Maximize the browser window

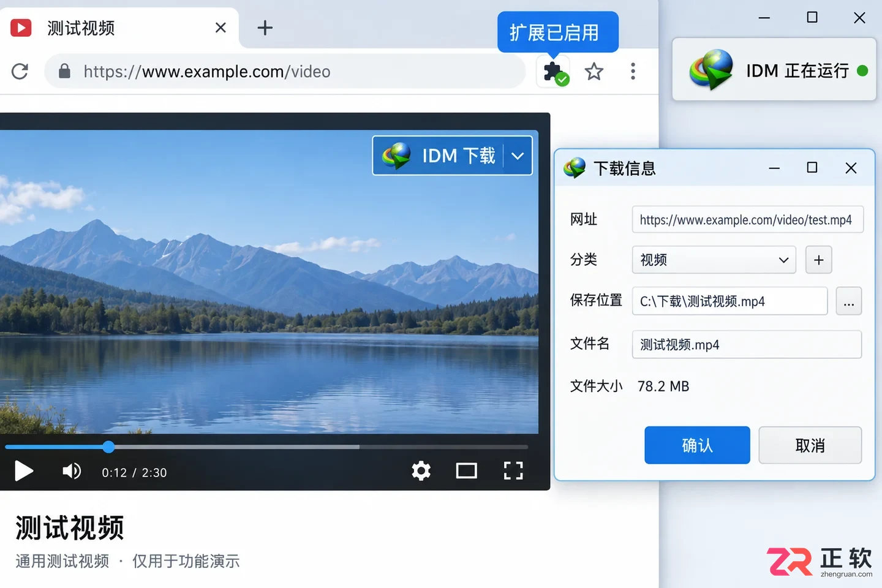[x=812, y=18]
